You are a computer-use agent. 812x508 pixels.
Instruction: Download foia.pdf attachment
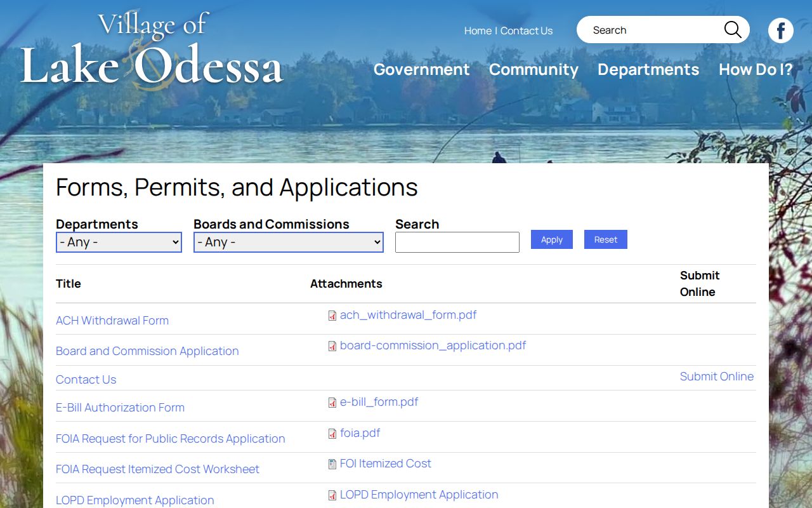point(360,433)
